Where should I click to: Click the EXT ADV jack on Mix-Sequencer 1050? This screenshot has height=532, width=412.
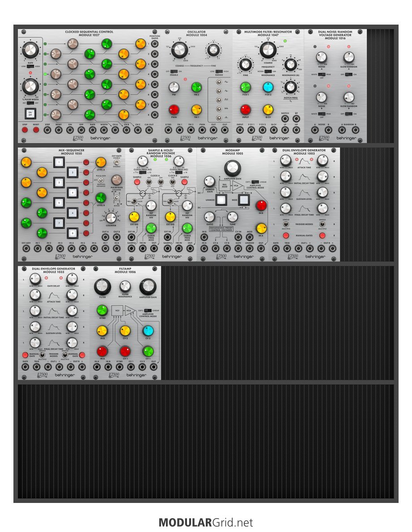point(26,249)
